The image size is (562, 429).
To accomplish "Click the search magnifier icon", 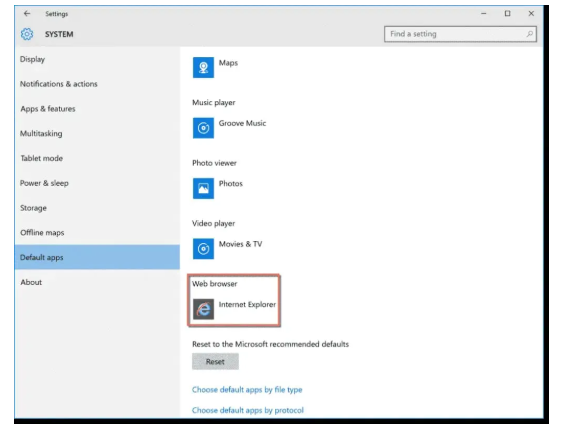I will click(x=529, y=34).
